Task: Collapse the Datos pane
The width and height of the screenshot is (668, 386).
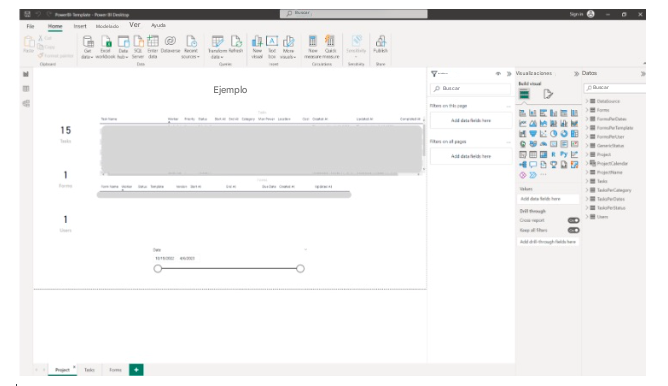Action: (x=643, y=74)
